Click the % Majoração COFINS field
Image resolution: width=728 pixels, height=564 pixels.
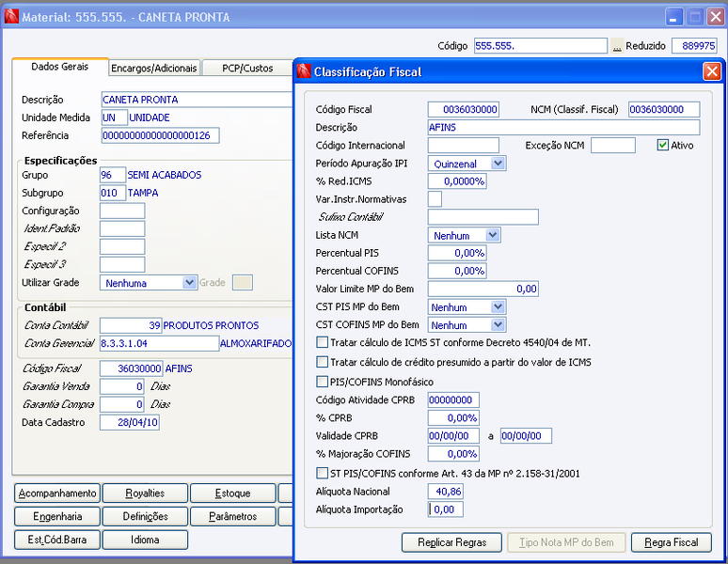[453, 454]
